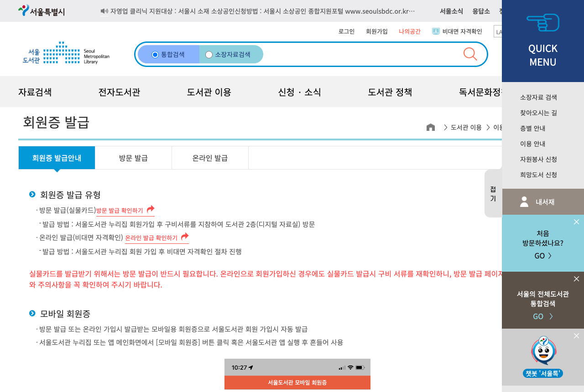The image size is (584, 392).
Task: Click the magnifier search icon
Action: point(470,54)
